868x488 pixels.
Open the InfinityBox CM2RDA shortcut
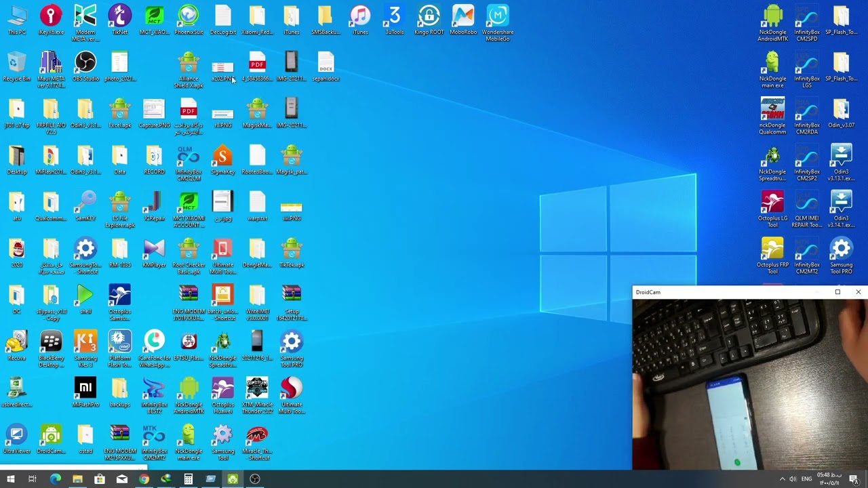point(807,117)
